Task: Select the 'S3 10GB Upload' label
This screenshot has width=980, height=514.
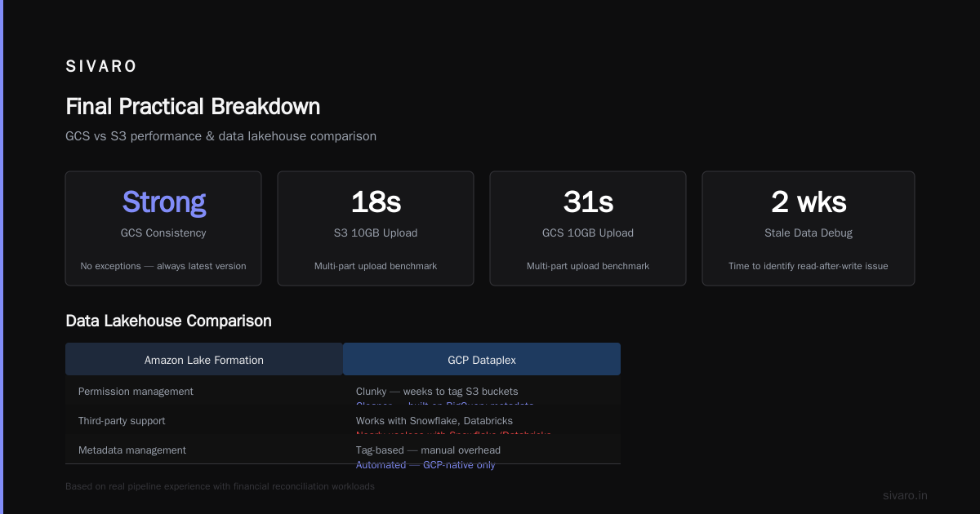Action: 376,233
